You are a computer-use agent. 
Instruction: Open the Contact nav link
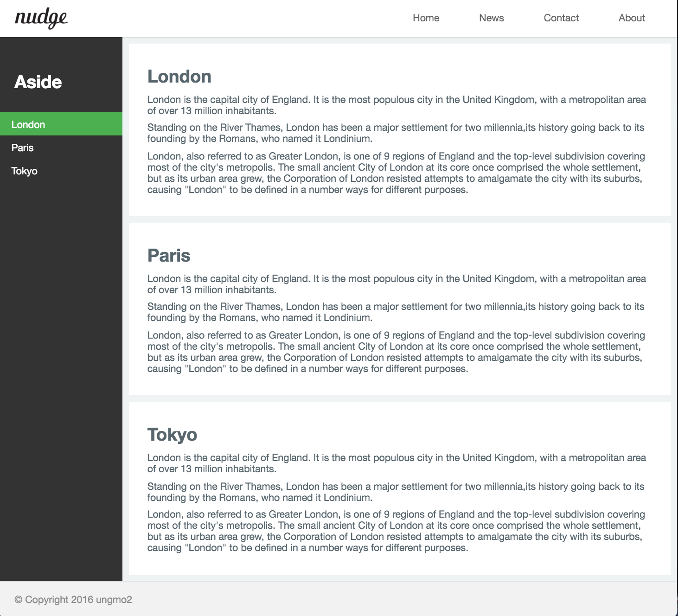click(561, 18)
